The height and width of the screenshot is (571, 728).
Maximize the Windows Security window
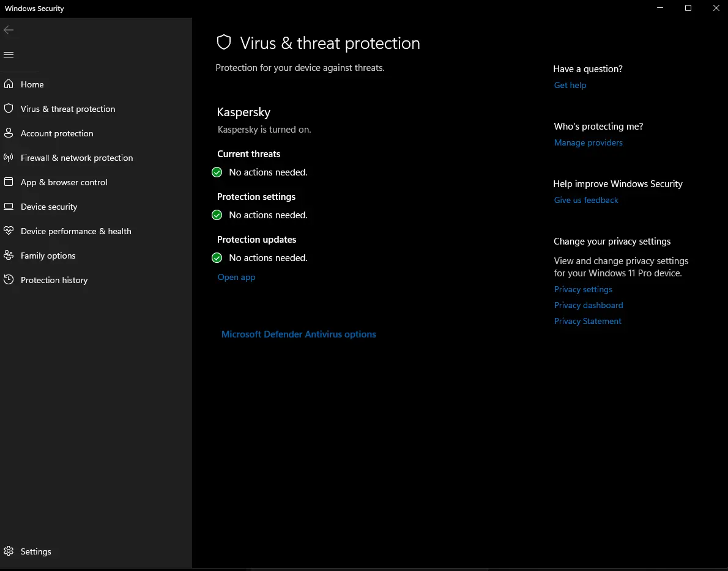tap(688, 8)
